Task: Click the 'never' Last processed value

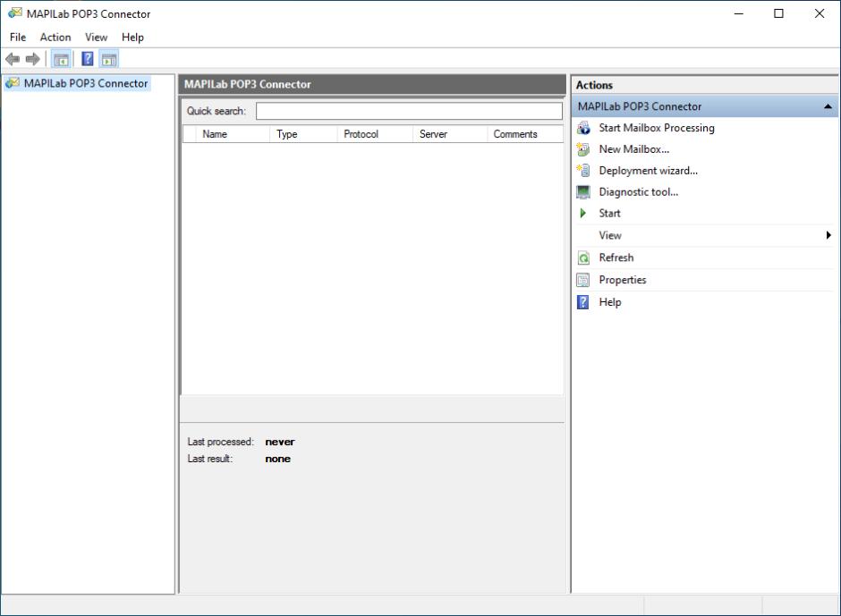Action: 280,442
